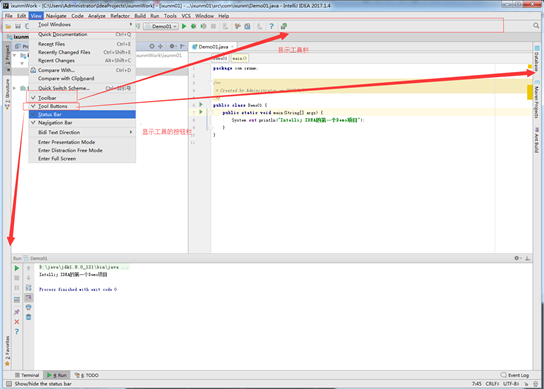Image resolution: width=544 pixels, height=389 pixels.
Task: Click the Down Stack Trace arrow in the Run panel
Action: (x=28, y=278)
